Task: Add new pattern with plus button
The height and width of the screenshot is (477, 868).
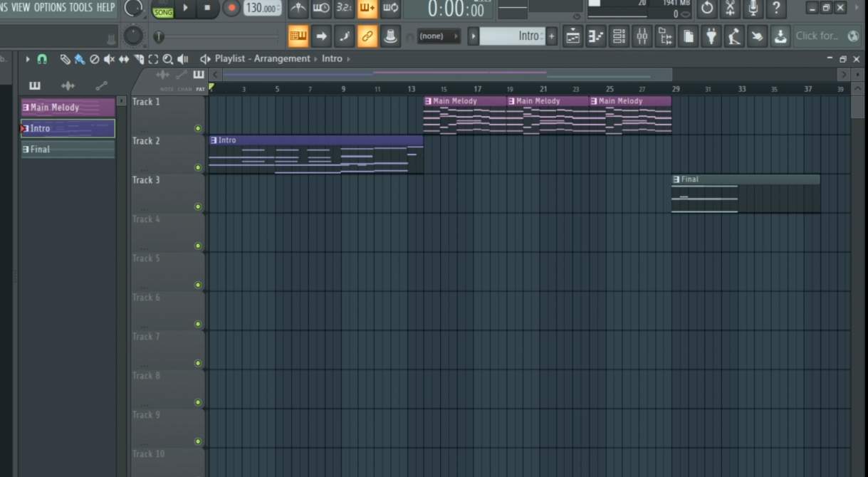Action: (552, 36)
